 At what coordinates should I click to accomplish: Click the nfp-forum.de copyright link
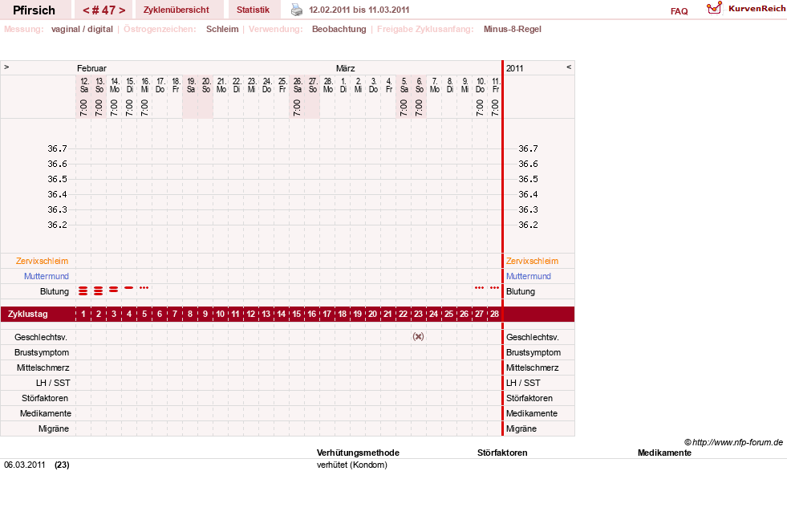click(733, 442)
